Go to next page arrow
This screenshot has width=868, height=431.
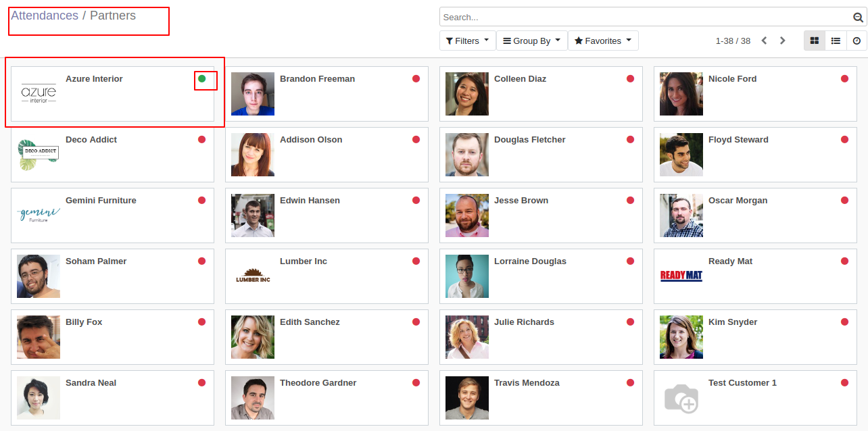pos(782,41)
